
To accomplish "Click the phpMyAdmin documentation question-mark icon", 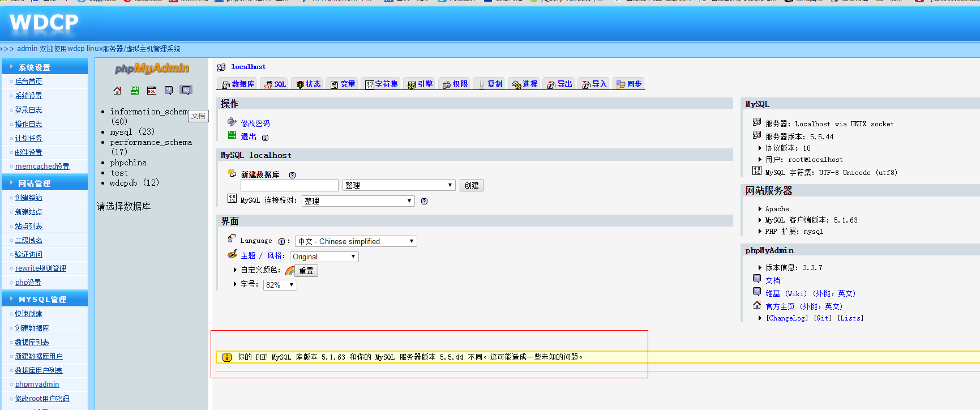I will click(x=169, y=91).
